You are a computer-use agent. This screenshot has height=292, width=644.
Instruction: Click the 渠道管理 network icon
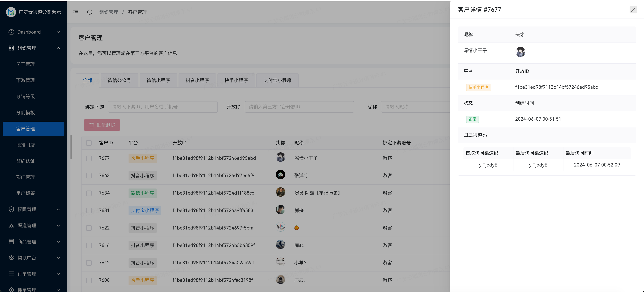click(11, 225)
